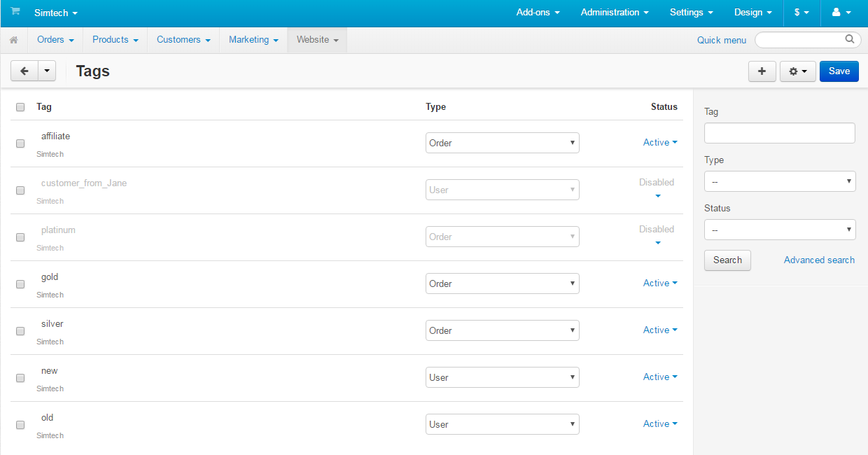
Task: Change Active status of old tag
Action: [660, 423]
